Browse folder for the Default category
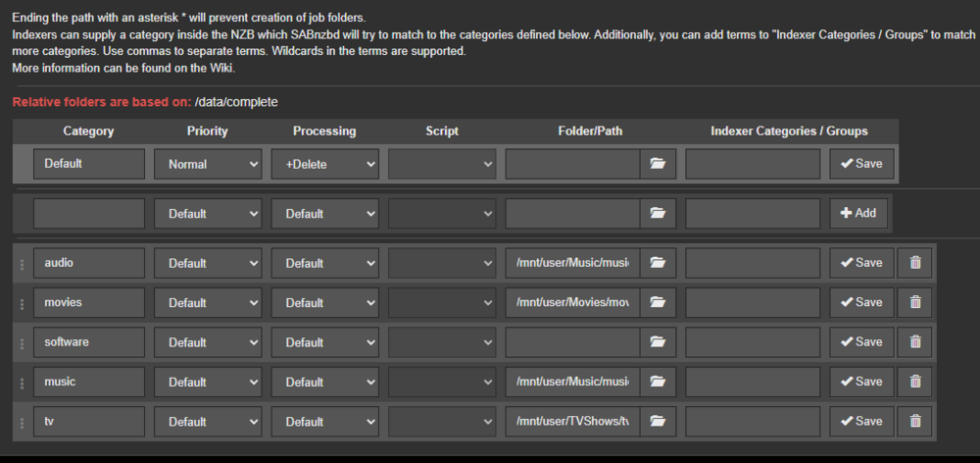This screenshot has width=980, height=463. click(658, 164)
